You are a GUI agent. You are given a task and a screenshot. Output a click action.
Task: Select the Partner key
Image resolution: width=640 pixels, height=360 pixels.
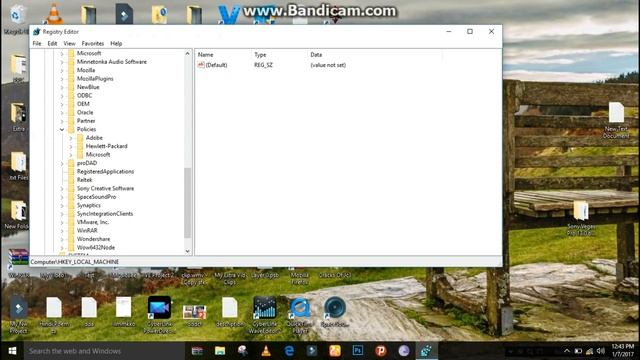pyautogui.click(x=86, y=121)
